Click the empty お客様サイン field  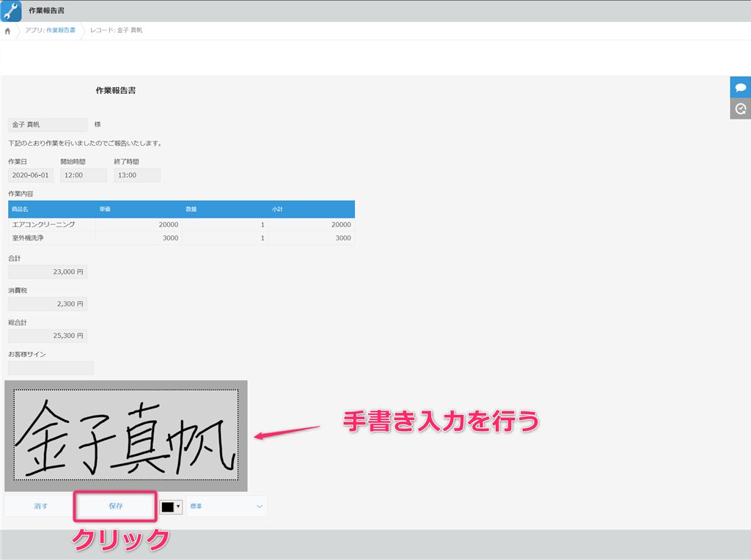tap(51, 368)
